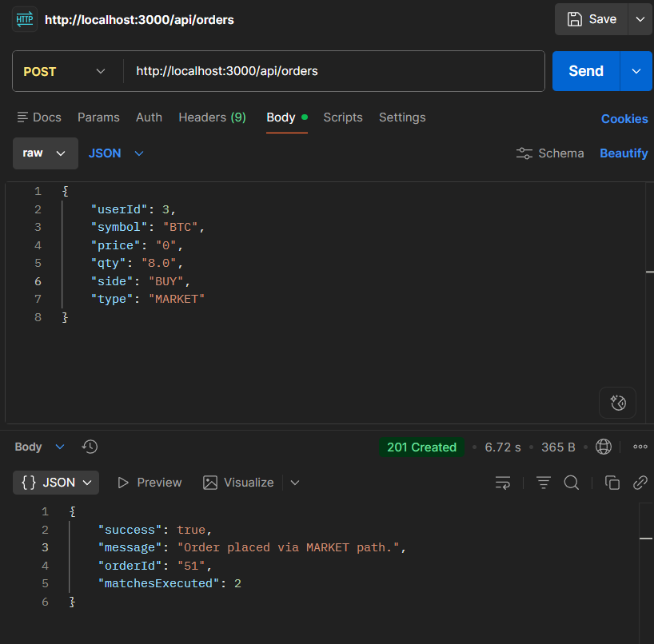
Task: Open the response Body dropdown
Action: tap(40, 447)
